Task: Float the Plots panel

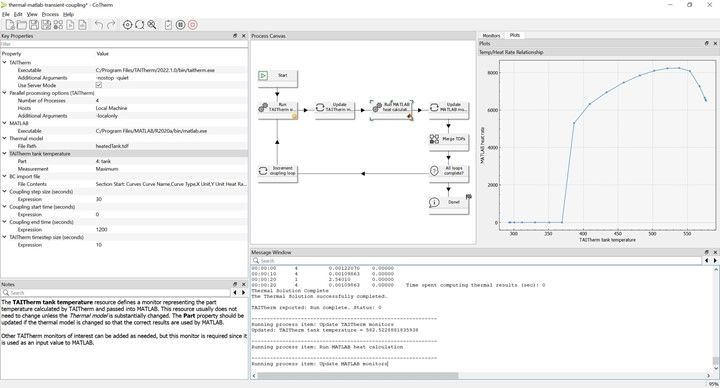Action: (706, 44)
